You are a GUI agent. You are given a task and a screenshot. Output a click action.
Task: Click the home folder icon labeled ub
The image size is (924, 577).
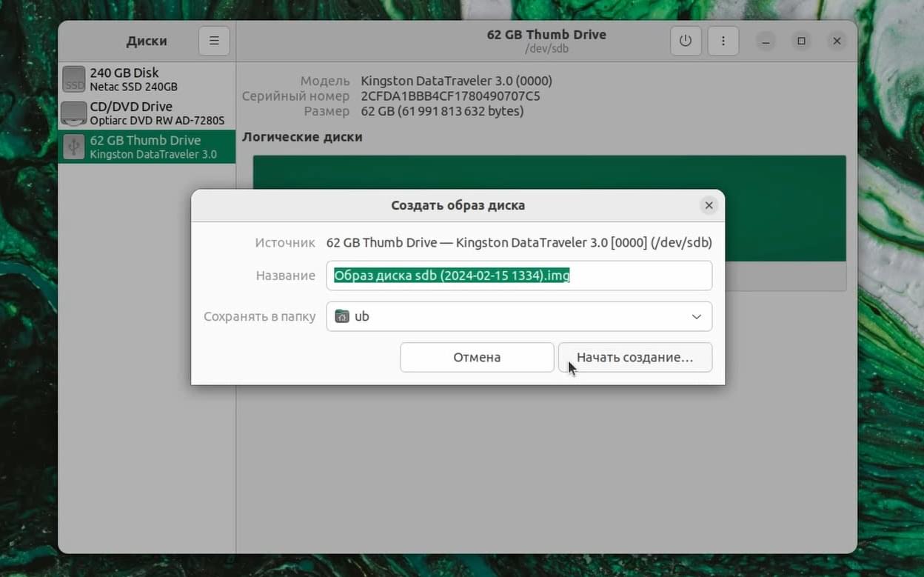341,316
